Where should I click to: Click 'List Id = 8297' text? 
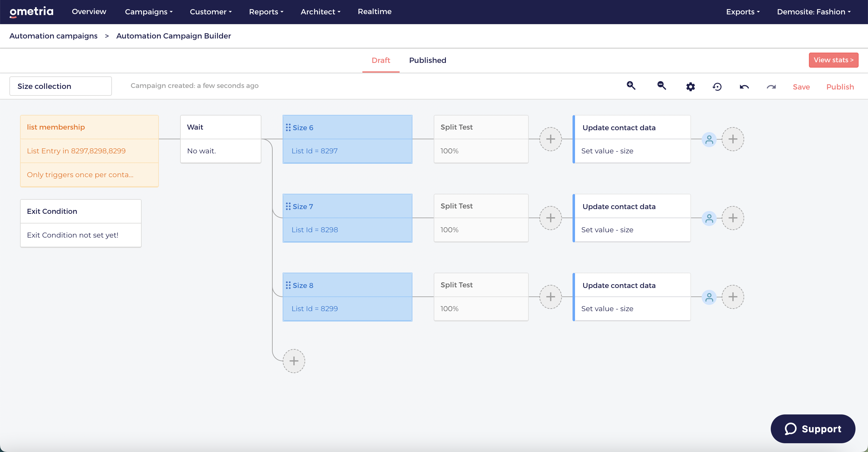(x=315, y=151)
